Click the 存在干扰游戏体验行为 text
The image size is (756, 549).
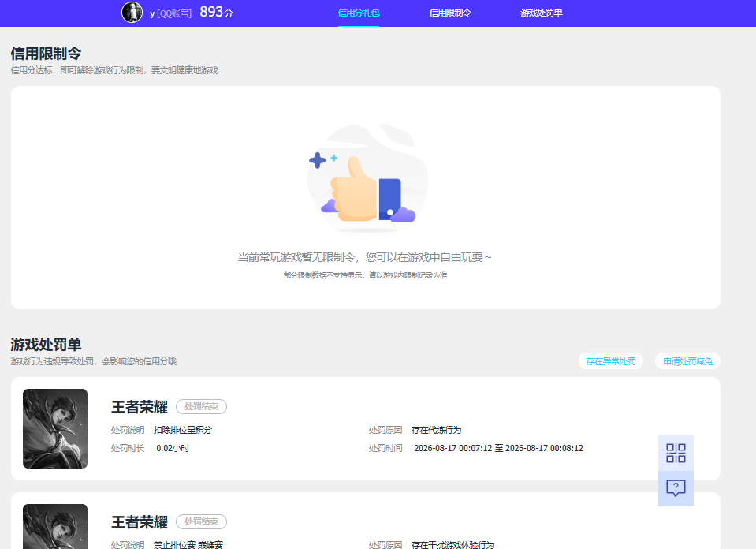tap(452, 544)
